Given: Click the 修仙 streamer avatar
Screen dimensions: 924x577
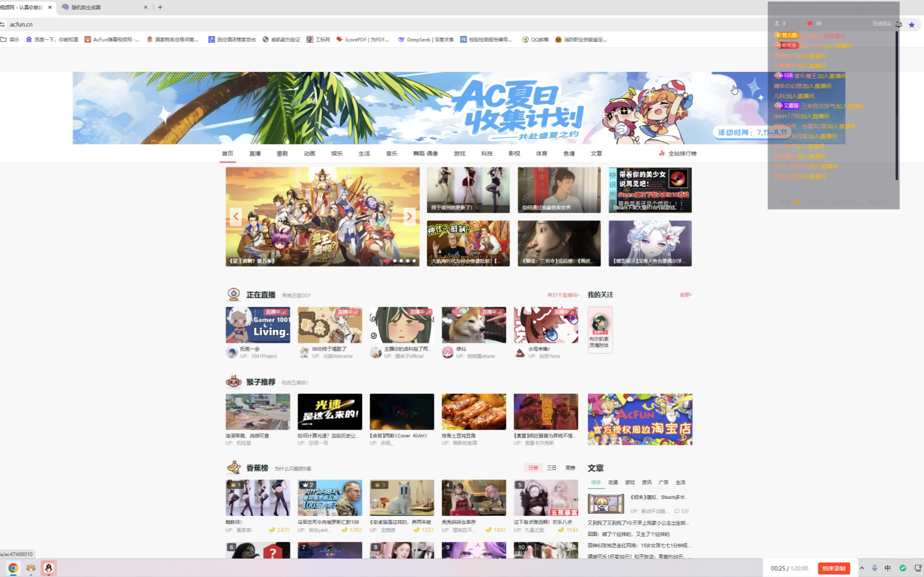Looking at the screenshot, I should (x=447, y=352).
